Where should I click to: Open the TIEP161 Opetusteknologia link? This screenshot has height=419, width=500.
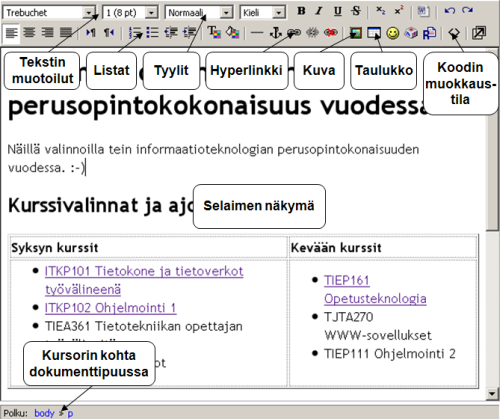point(375,289)
